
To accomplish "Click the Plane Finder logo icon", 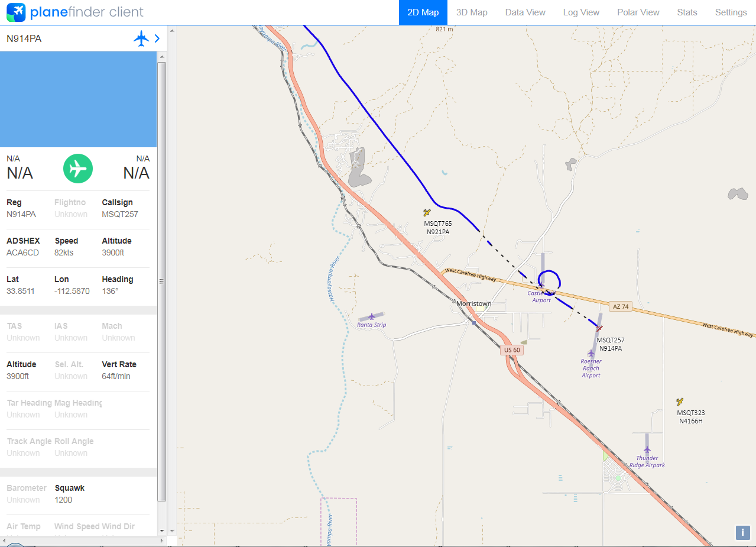I will pos(16,12).
